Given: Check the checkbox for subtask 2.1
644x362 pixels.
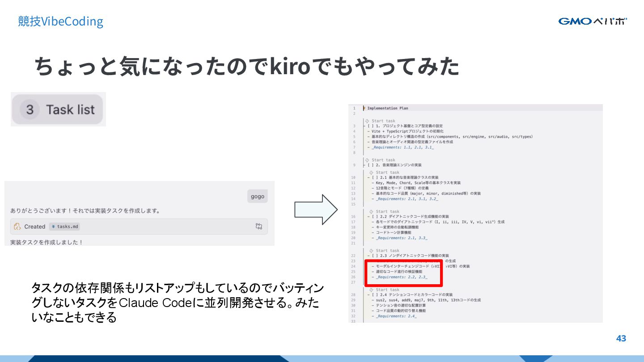Looking at the screenshot, I should coord(375,177).
